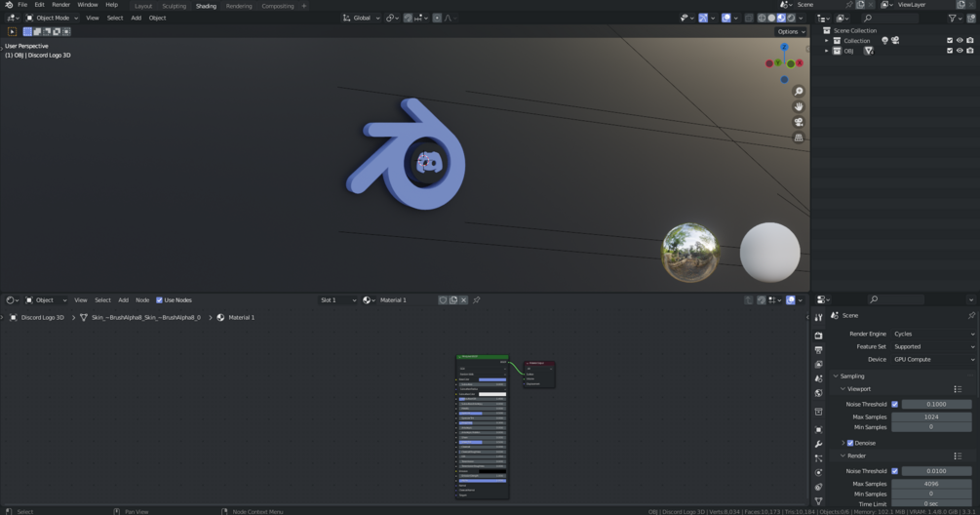Open the Window menu
Screen dimensions: 980x515
88,4
